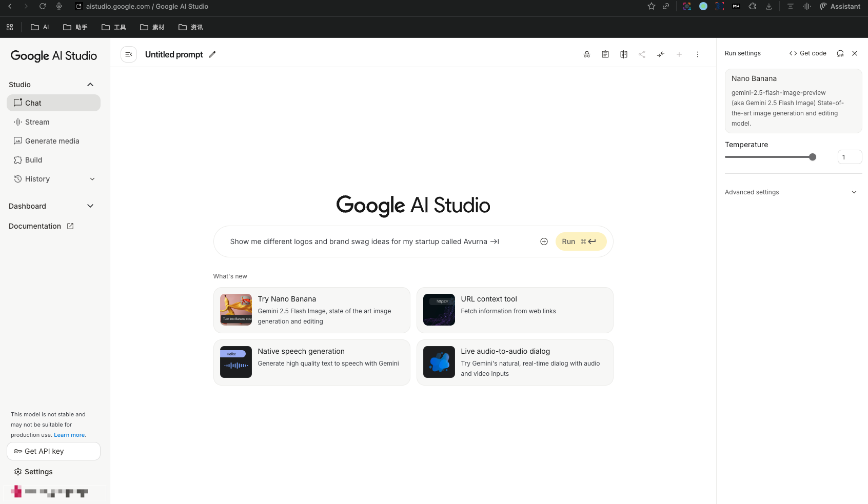
Task: Click the tab-arrow icon after the suggested prompt
Action: (x=495, y=241)
